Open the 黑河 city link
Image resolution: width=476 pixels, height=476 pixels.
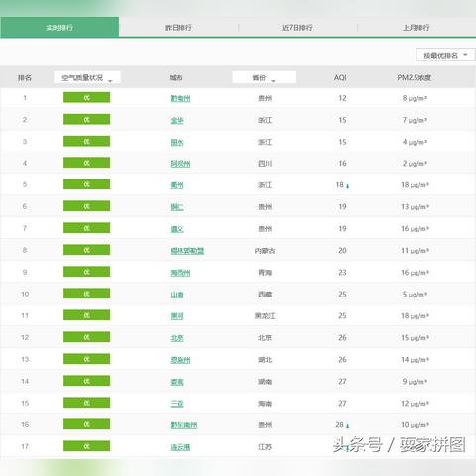click(x=177, y=316)
